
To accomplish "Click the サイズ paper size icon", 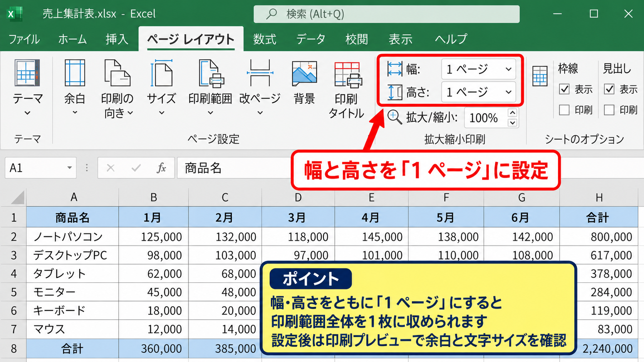I will 161,73.
